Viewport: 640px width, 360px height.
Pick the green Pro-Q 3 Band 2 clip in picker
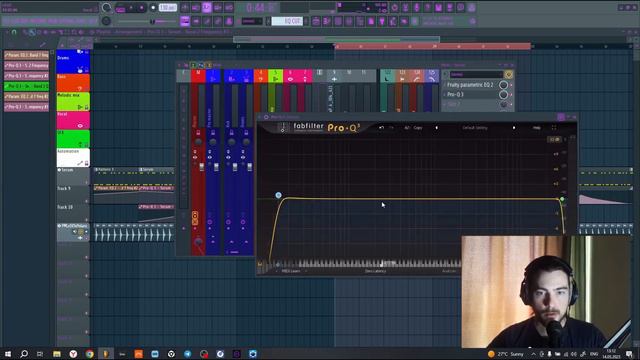point(26,86)
